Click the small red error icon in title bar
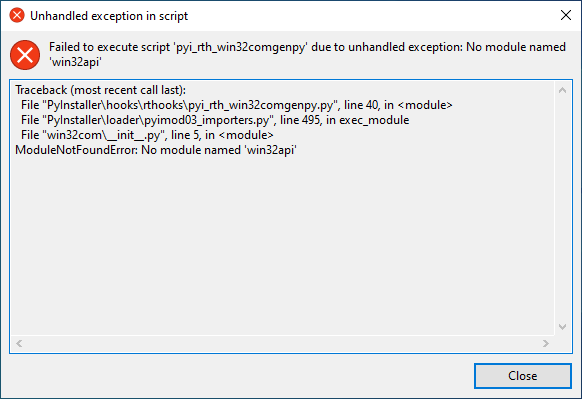The width and height of the screenshot is (582, 399). click(17, 16)
